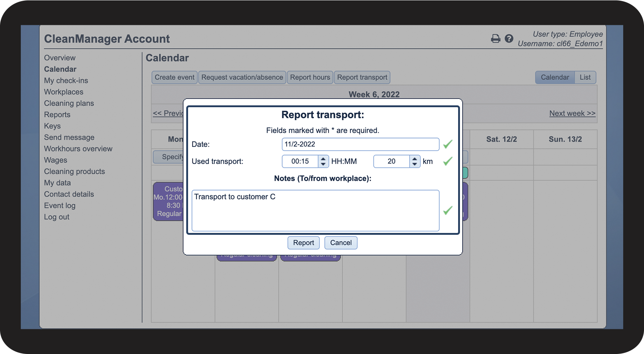Click Request vacation/absence button
The image size is (644, 354).
click(242, 77)
